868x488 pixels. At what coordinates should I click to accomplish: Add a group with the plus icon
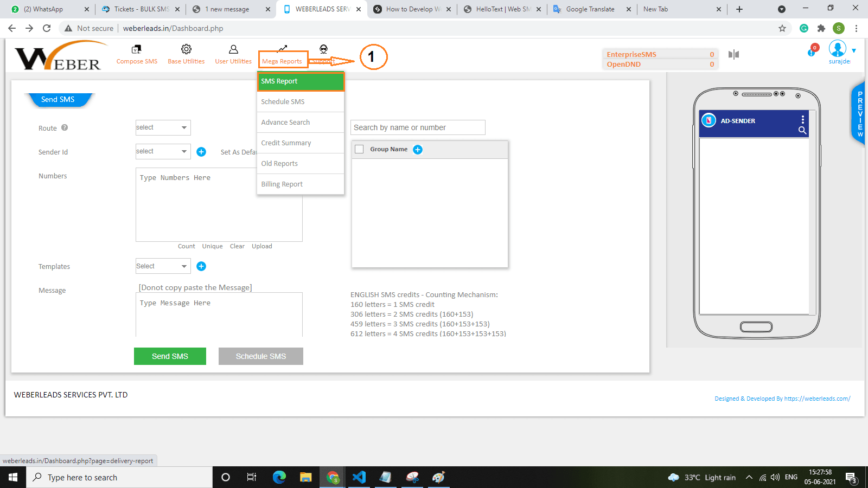418,150
